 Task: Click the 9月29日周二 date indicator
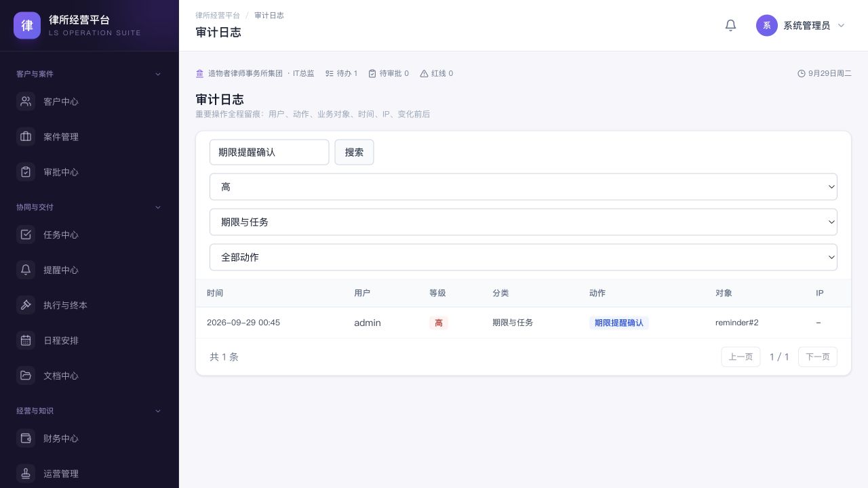[825, 73]
